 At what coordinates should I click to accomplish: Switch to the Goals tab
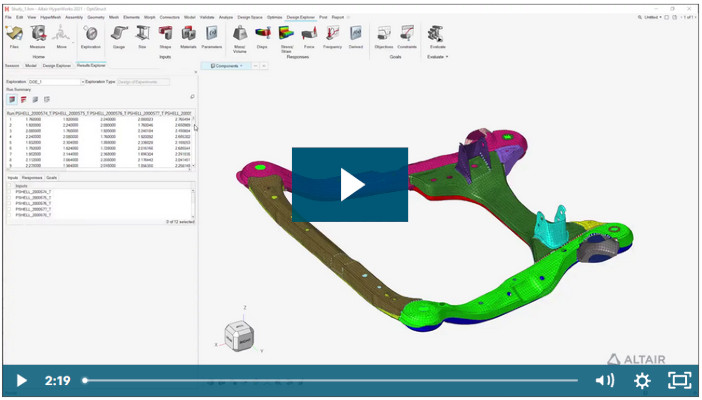click(51, 178)
